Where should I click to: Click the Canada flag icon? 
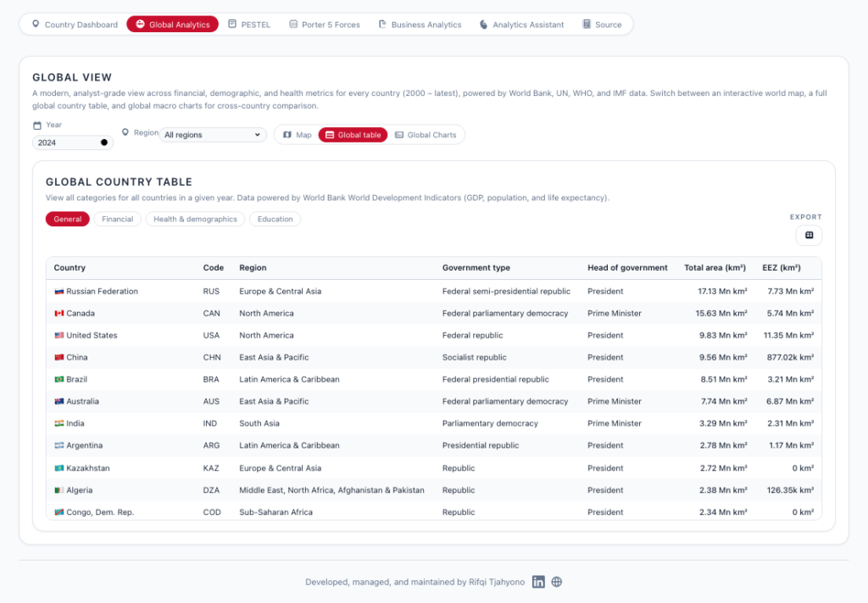58,314
